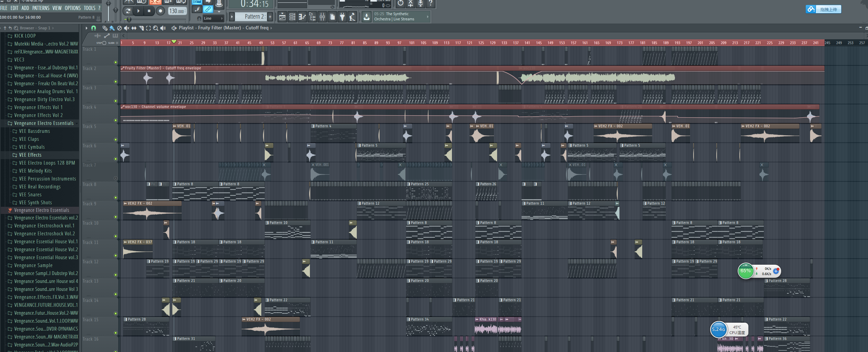Open the playlist options menu arrow

[x=86, y=28]
